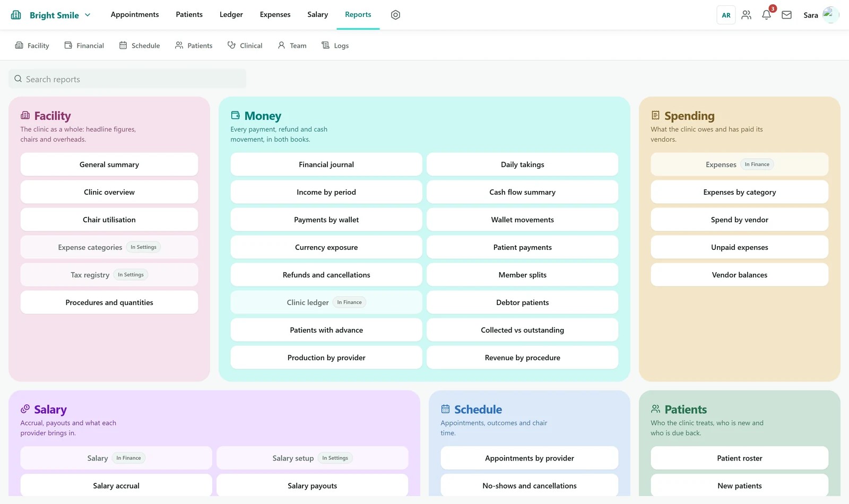The height and width of the screenshot is (504, 849).
Task: Click the Schedule section calendar icon
Action: pyautogui.click(x=445, y=409)
